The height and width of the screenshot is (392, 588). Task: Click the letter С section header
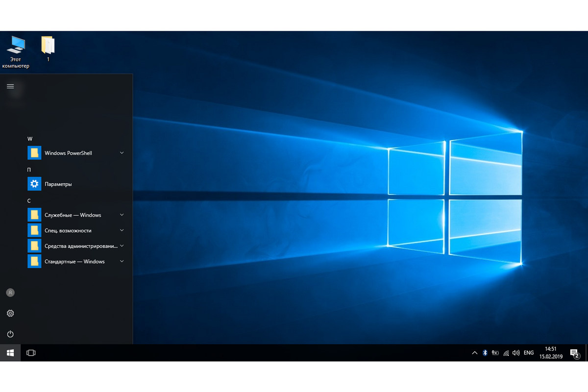click(29, 201)
